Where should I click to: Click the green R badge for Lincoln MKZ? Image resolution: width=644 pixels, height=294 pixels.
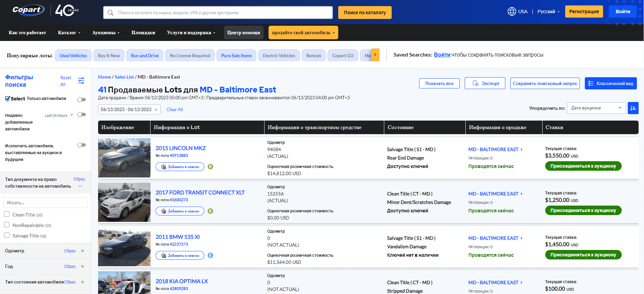coord(210,167)
